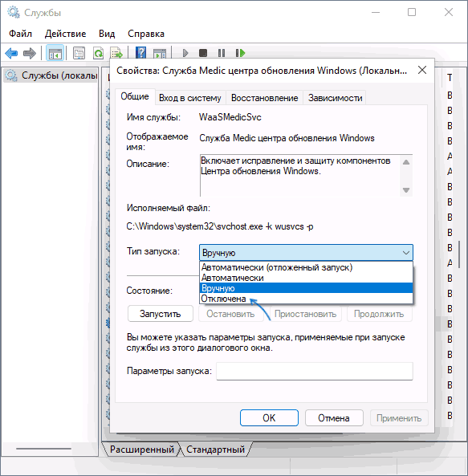Screen dimensions: 468x476
Task: Switch to the Восстановление tab
Action: click(x=265, y=98)
